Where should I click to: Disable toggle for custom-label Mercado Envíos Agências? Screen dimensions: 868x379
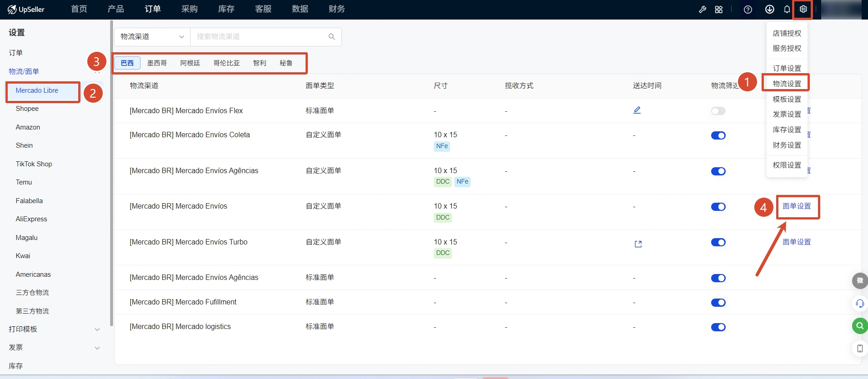point(718,171)
